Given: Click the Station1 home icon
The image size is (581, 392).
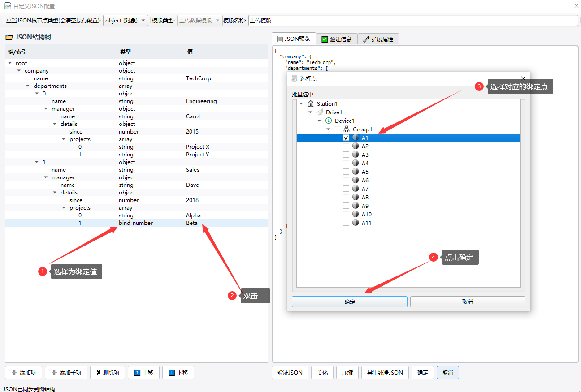Looking at the screenshot, I should [311, 103].
